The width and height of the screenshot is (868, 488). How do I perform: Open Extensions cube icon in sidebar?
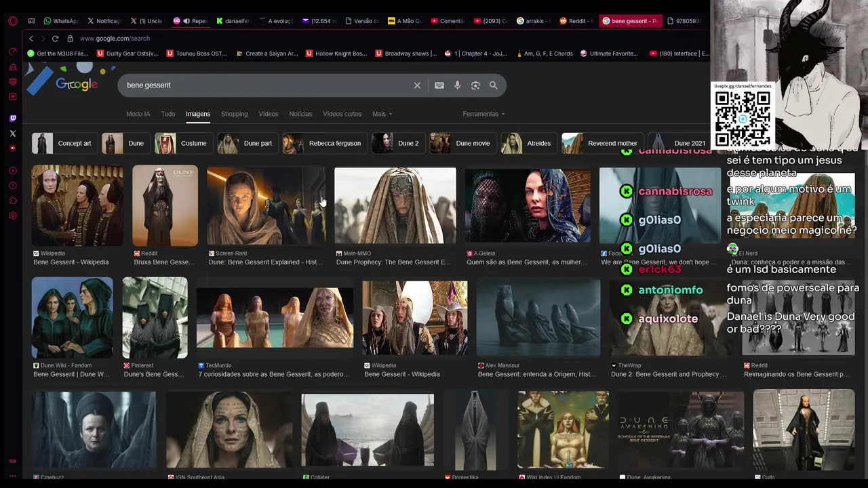pyautogui.click(x=12, y=201)
